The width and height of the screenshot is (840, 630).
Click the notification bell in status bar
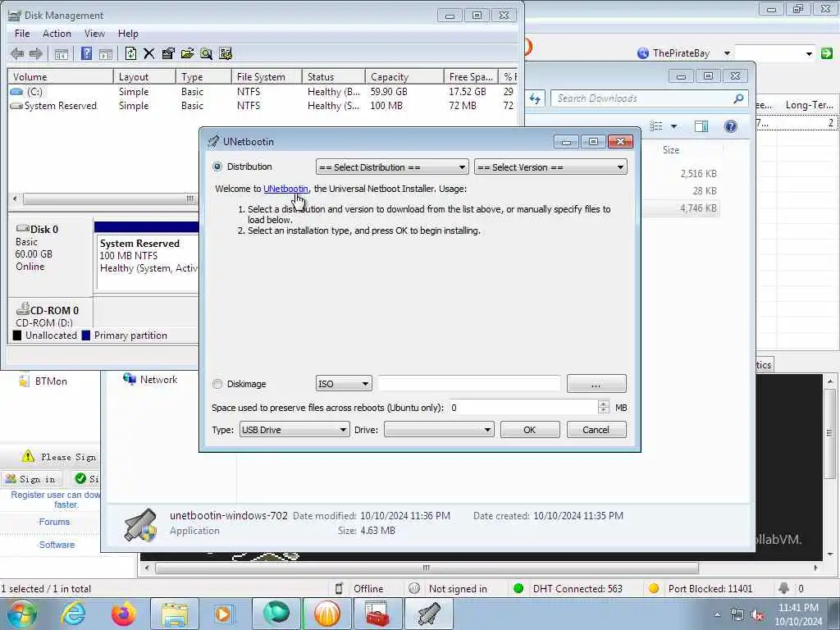click(783, 588)
